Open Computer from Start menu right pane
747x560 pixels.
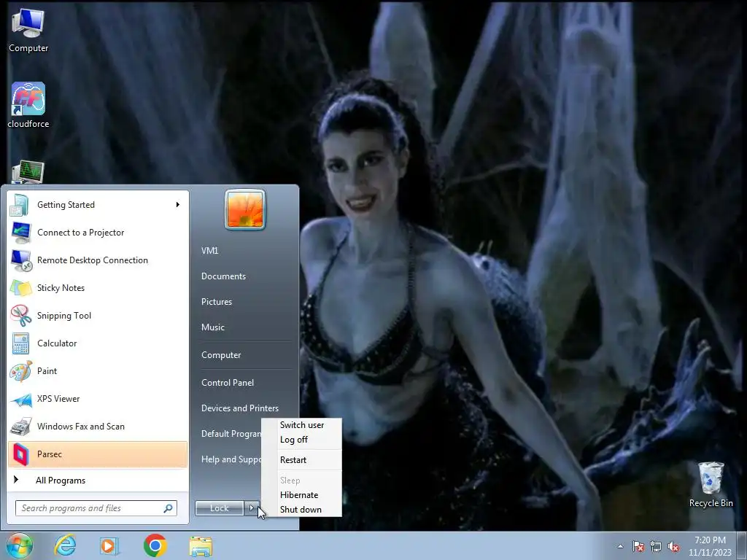point(221,355)
